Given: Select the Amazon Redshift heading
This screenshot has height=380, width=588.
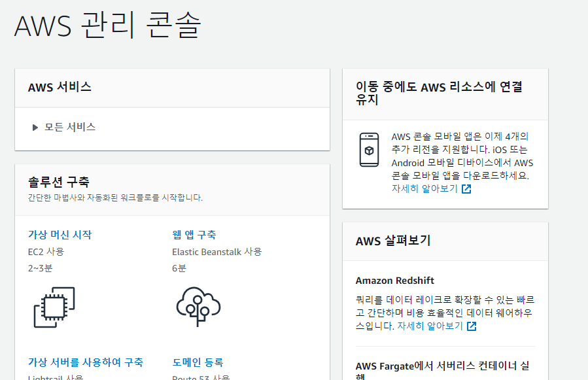Looking at the screenshot, I should tap(394, 281).
